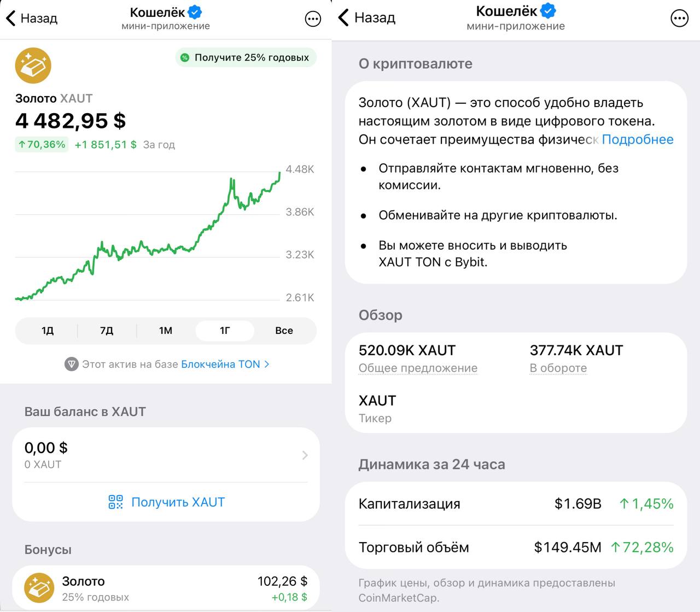Viewport: 700px width, 612px height.
Task: Click the QR code icon near Получить XAUT
Action: tap(116, 502)
